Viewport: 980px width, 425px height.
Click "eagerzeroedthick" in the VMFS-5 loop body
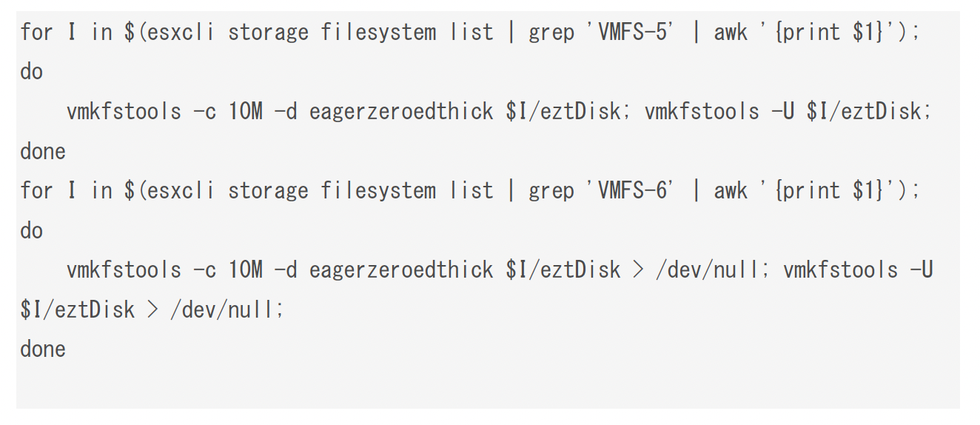401,112
